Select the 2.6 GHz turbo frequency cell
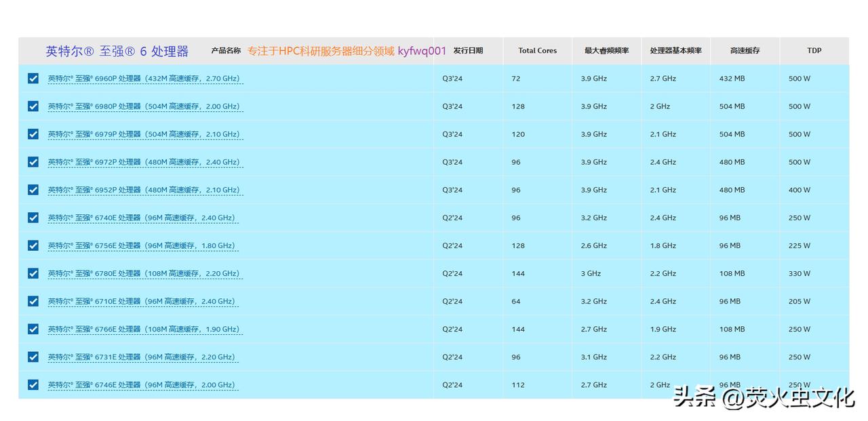868x421 pixels. click(x=593, y=245)
